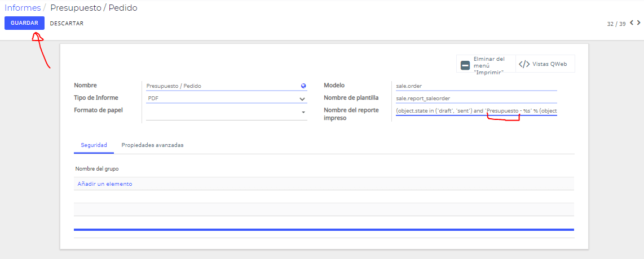This screenshot has height=259, width=644.
Task: Click the 32 / 39 pager counter
Action: 616,24
